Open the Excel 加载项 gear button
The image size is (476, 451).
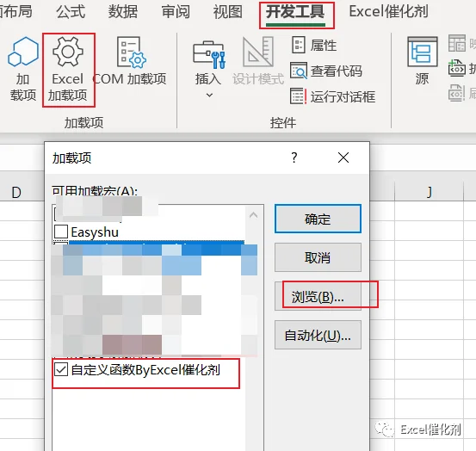[68, 69]
